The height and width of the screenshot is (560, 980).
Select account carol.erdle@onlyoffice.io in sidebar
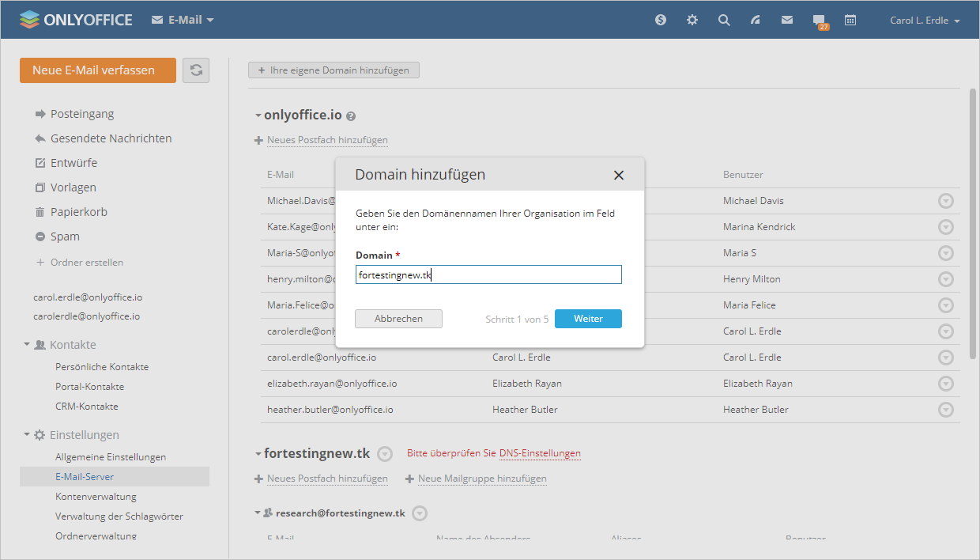88,297
